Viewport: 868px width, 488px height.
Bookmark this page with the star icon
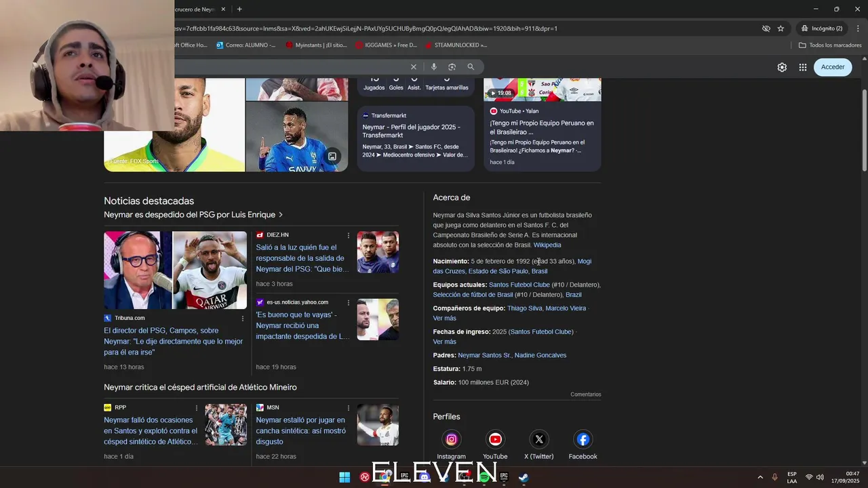[781, 28]
